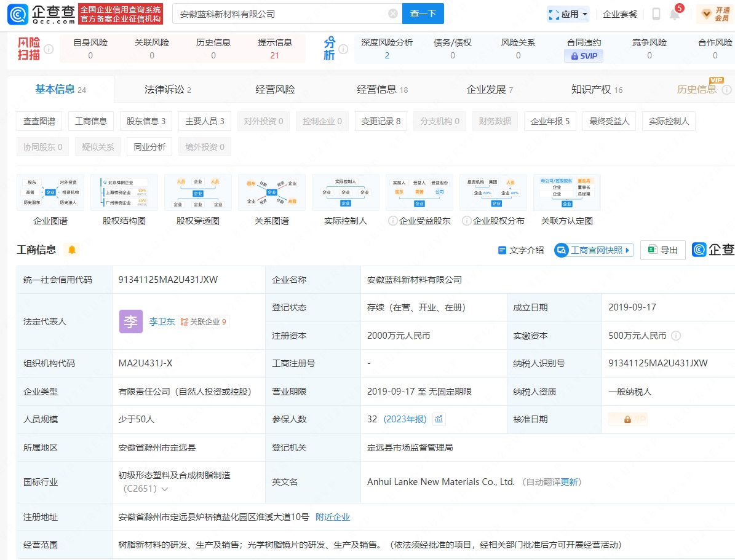735x560 pixels.
Task: Switch to the 基本信息 tab
Action: 60,90
